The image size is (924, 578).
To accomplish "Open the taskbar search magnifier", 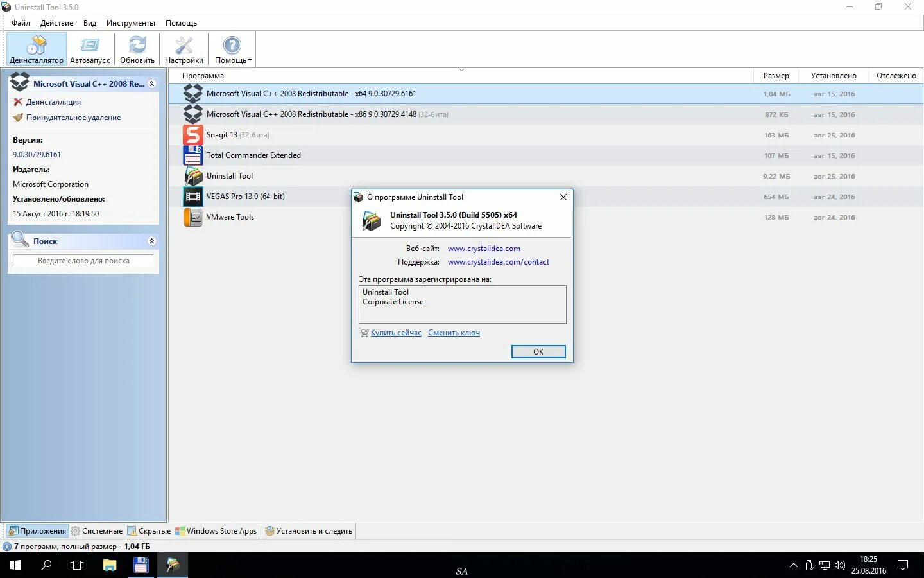I will coord(46,565).
